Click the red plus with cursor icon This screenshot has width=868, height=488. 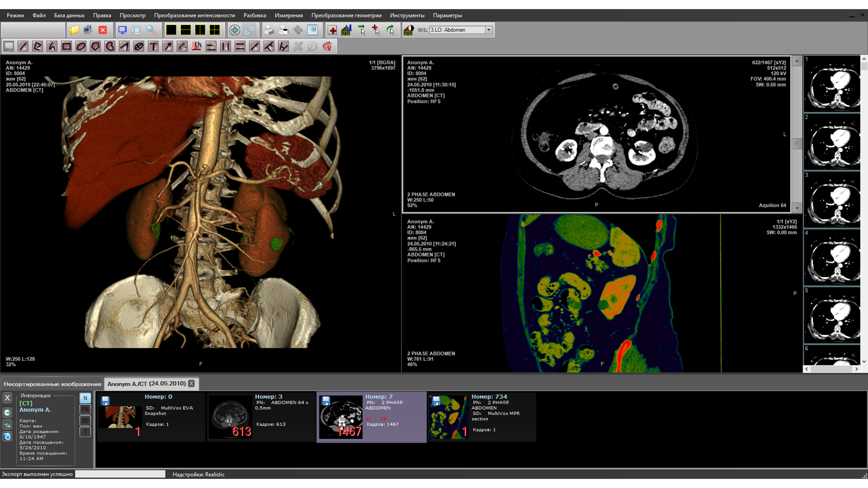click(x=376, y=30)
